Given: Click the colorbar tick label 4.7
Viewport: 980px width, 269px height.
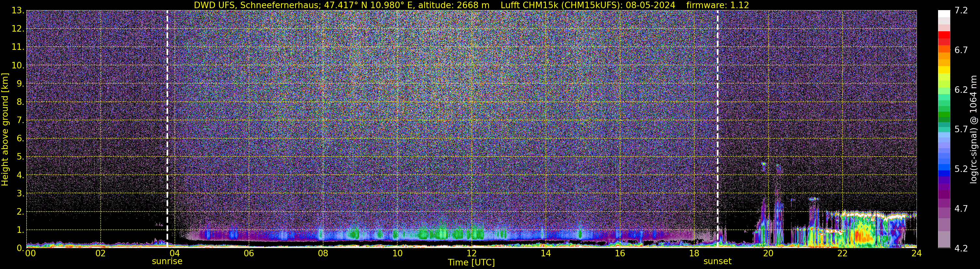Looking at the screenshot, I should click(961, 208).
